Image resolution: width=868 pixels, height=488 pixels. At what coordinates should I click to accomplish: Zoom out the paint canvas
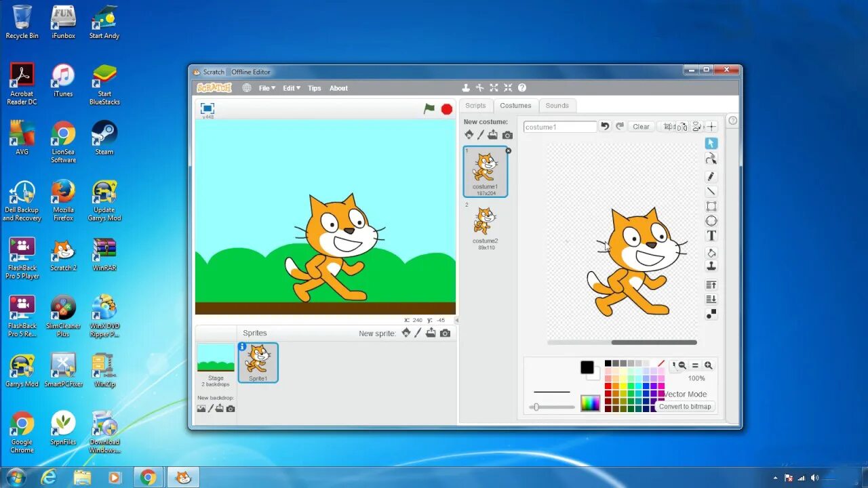pos(682,365)
